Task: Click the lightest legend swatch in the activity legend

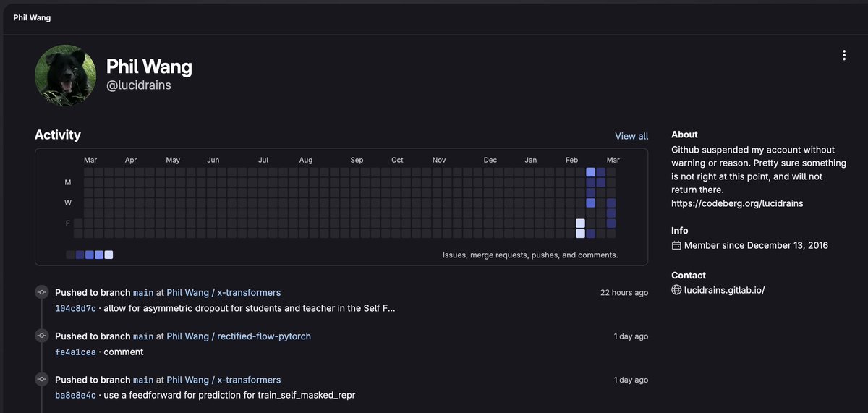Action: point(109,255)
